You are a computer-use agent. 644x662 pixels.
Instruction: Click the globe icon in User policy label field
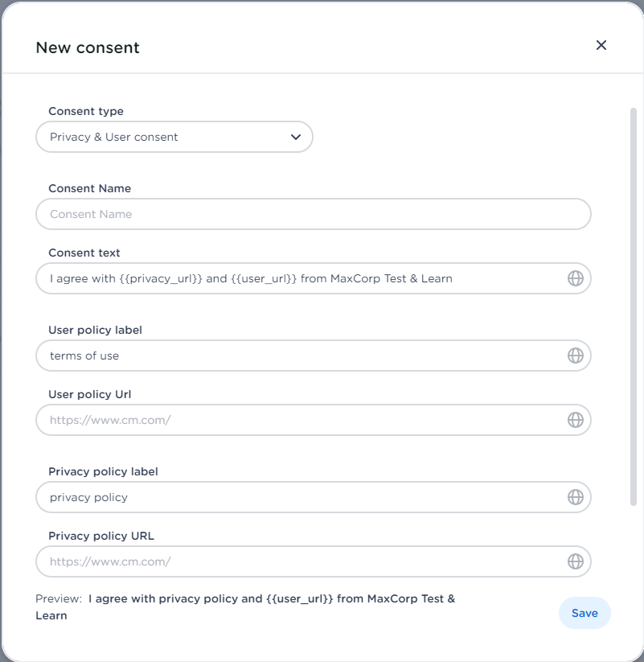[575, 356]
